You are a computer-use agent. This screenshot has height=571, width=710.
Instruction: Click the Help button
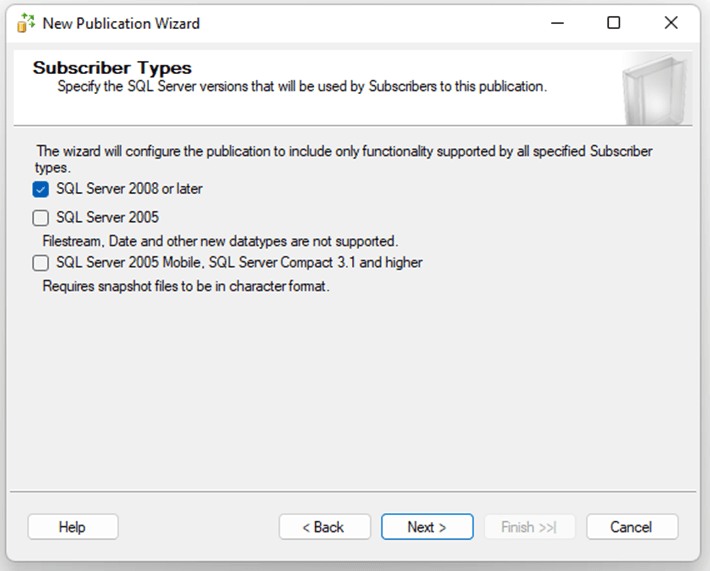73,527
